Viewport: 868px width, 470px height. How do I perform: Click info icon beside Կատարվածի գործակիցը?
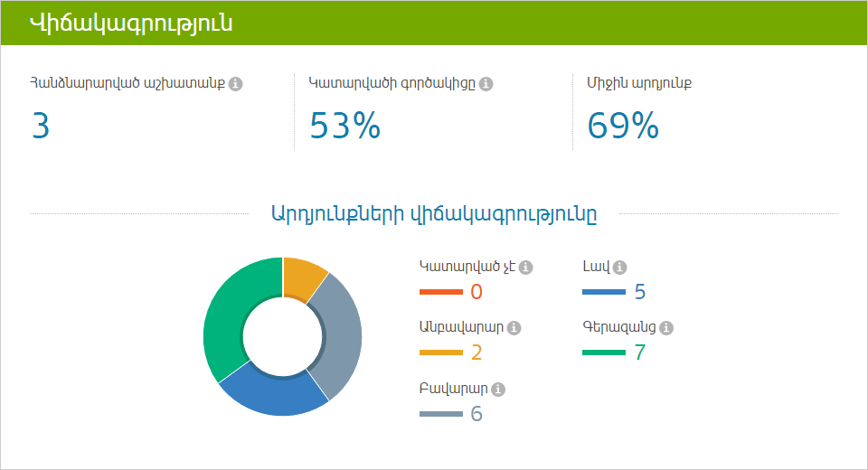486,83
